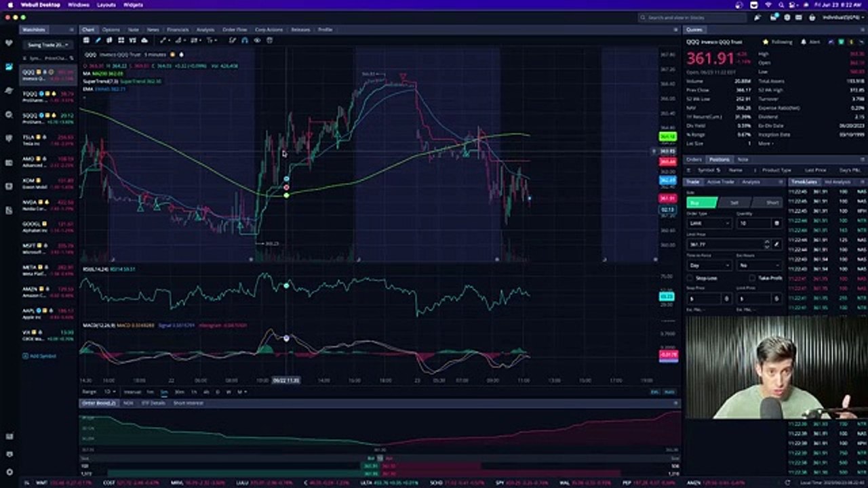Image resolution: width=868 pixels, height=488 pixels.
Task: Switch to the Options tab
Action: (x=111, y=30)
